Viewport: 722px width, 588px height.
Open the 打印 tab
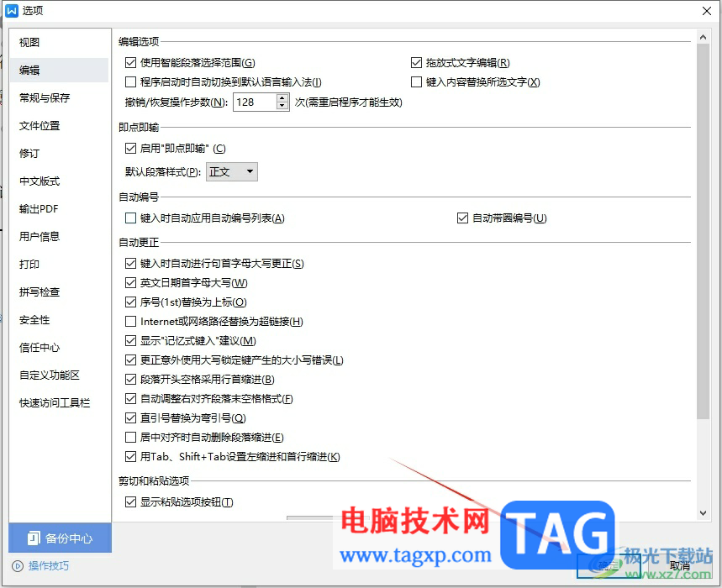pyautogui.click(x=59, y=264)
